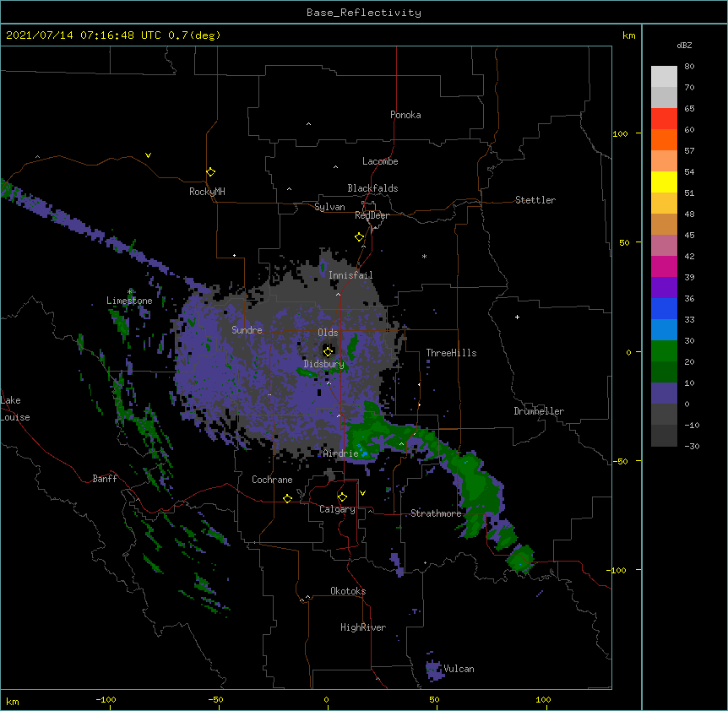Click yellow diamond marker below Cochrane label

point(287,498)
